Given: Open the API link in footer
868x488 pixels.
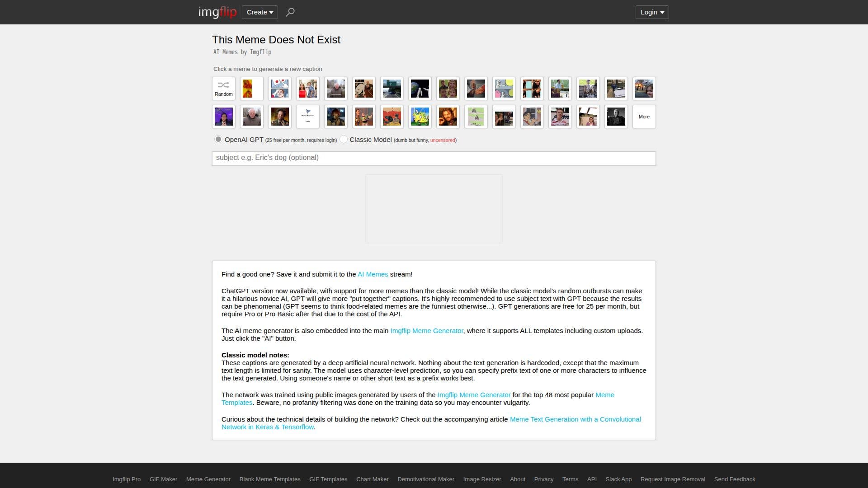Looking at the screenshot, I should tap(592, 479).
